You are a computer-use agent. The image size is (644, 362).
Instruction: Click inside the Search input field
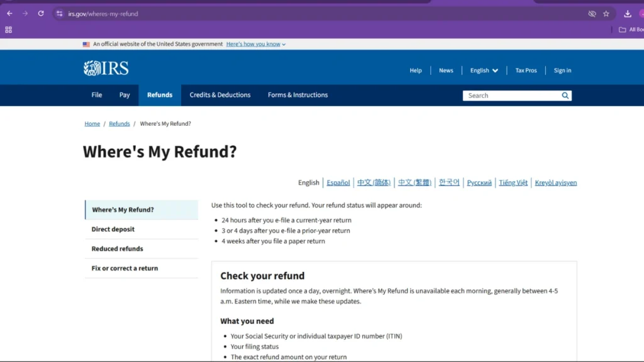[x=511, y=96]
